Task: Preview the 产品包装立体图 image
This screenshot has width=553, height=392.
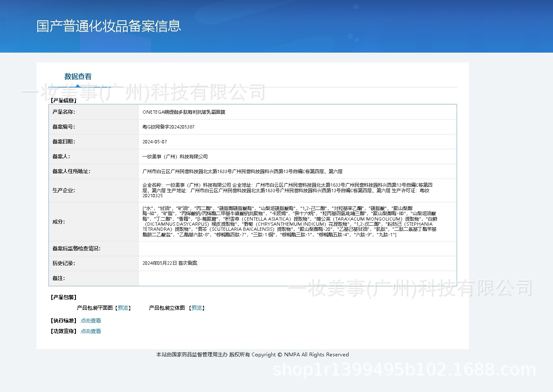Action: [x=197, y=308]
